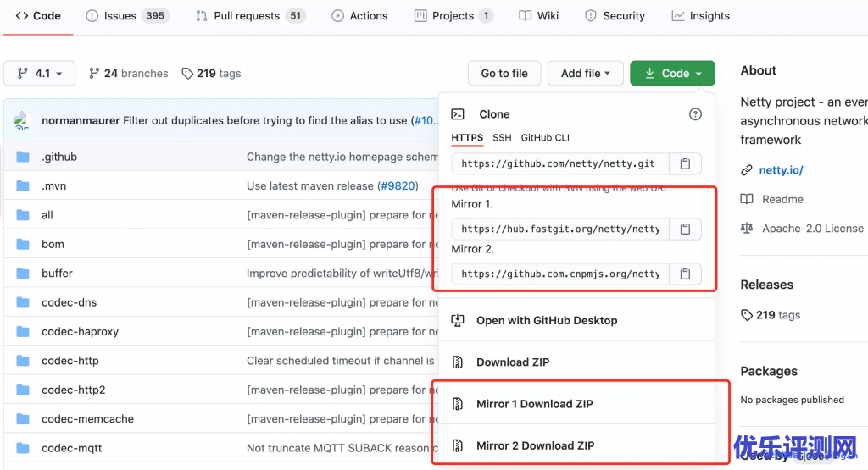Open the netty.io website link
The image size is (868, 470).
click(x=781, y=170)
